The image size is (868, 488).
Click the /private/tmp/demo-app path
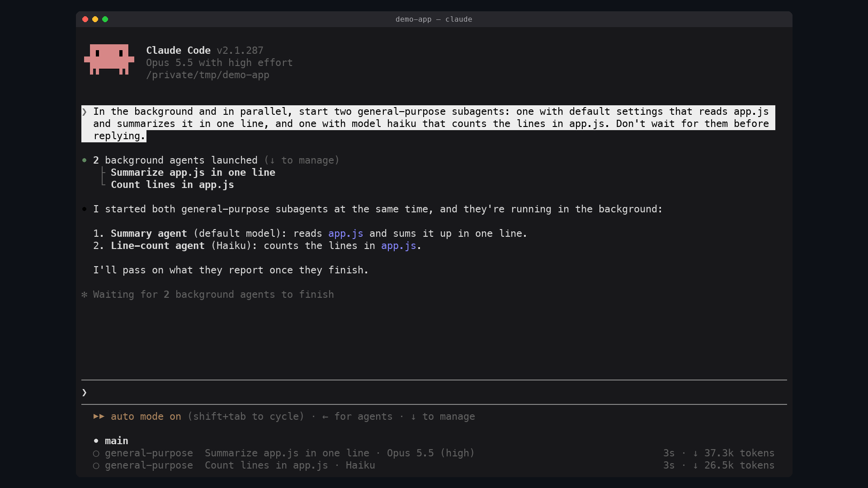[x=208, y=75]
